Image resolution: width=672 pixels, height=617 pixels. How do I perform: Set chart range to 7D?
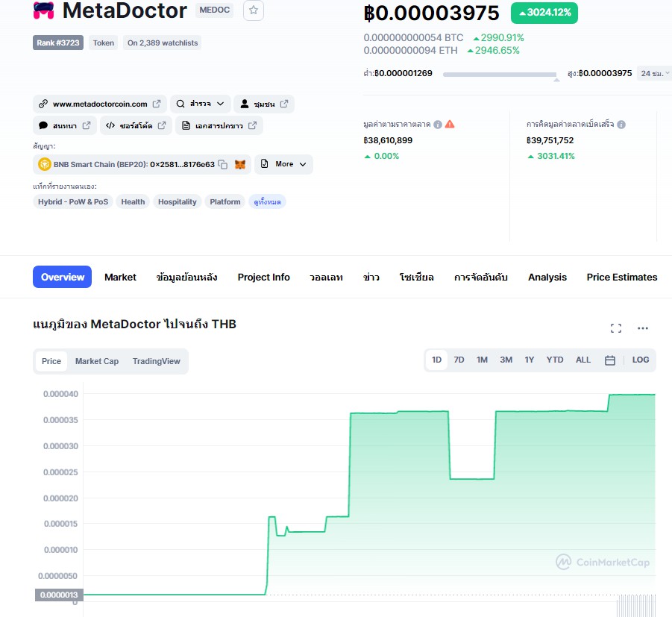459,360
